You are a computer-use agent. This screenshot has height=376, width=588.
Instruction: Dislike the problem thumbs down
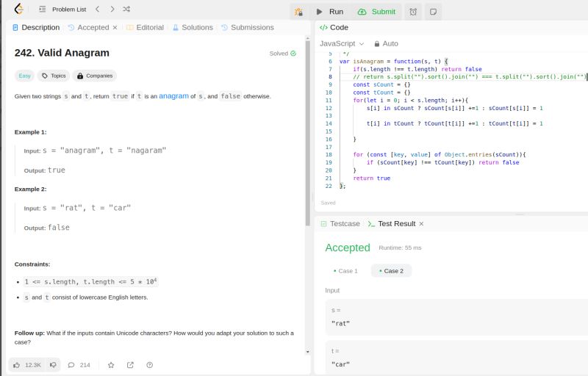point(53,365)
